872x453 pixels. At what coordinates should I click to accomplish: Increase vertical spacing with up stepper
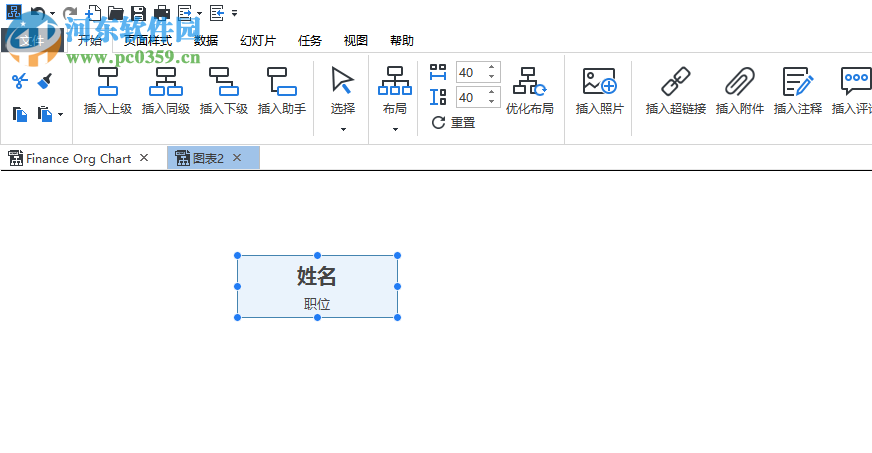[x=492, y=92]
